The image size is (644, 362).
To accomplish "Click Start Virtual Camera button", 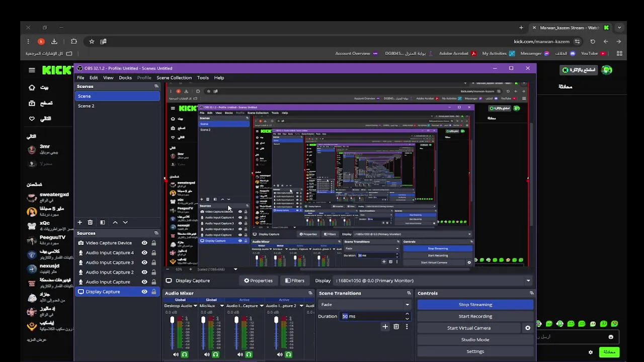I will tap(469, 328).
